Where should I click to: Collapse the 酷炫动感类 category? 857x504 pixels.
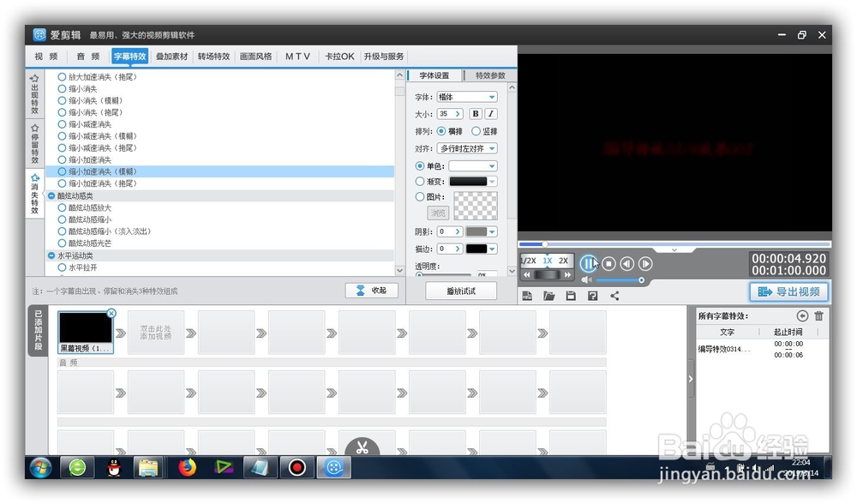51,195
